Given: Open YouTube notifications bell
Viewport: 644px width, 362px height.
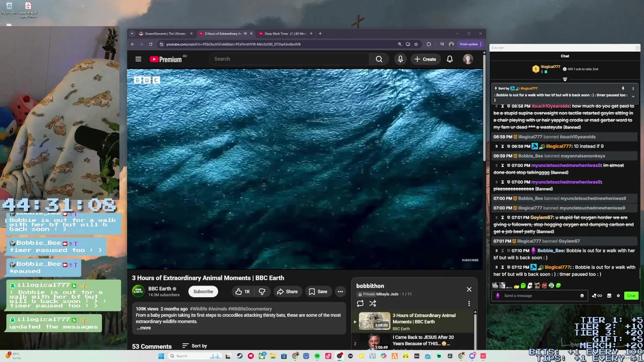Looking at the screenshot, I should 450,59.
